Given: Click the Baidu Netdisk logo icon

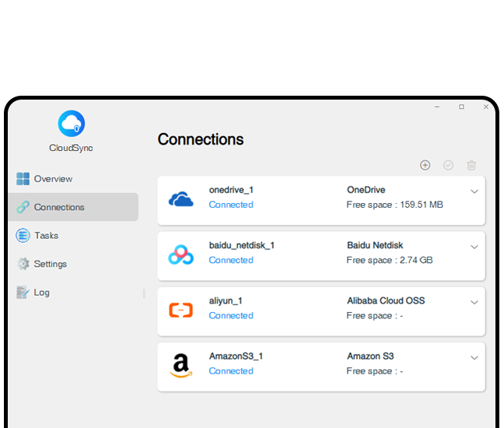Looking at the screenshot, I should [181, 254].
